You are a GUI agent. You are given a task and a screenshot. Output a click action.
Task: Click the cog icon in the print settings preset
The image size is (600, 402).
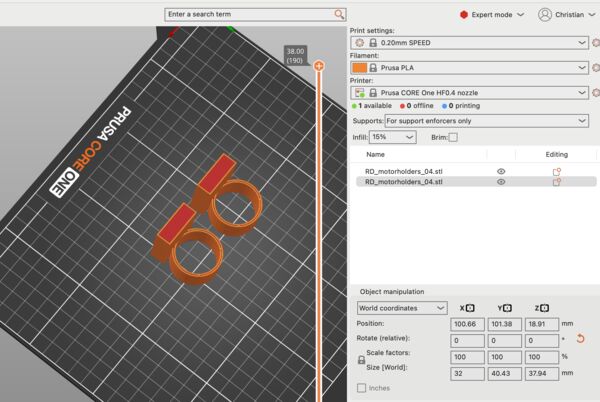pyautogui.click(x=359, y=42)
